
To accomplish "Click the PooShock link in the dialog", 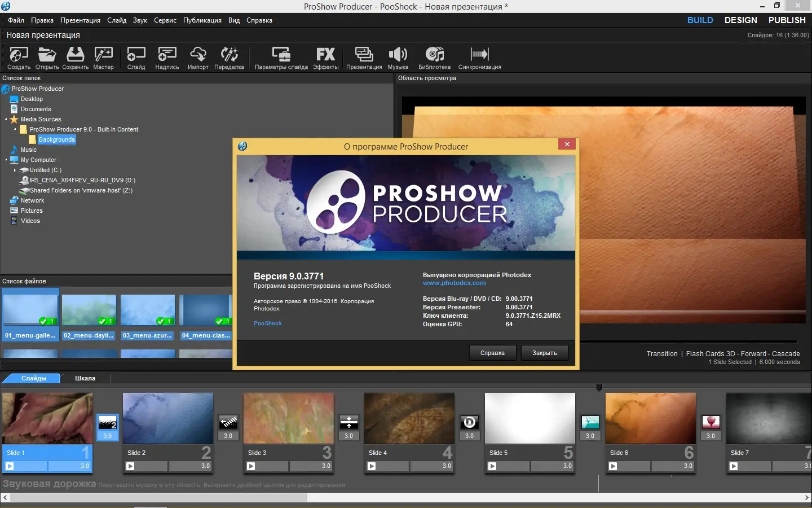I will pos(267,323).
